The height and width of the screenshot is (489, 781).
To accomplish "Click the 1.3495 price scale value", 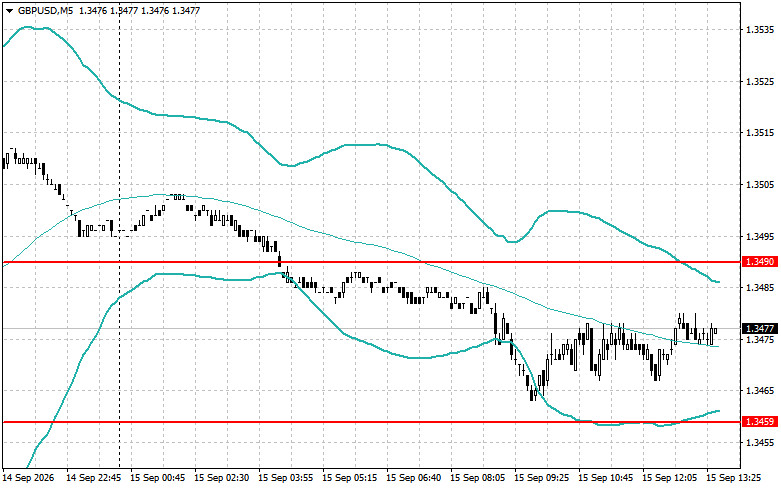I will click(760, 236).
